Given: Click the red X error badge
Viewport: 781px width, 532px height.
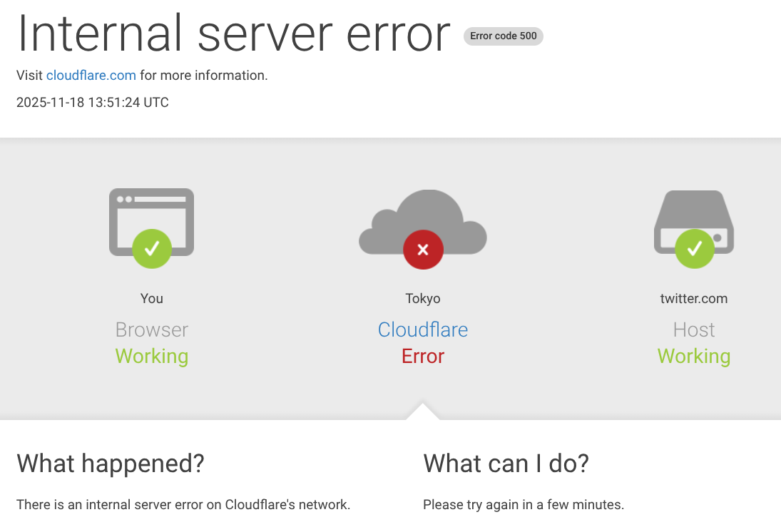Looking at the screenshot, I should click(x=423, y=250).
